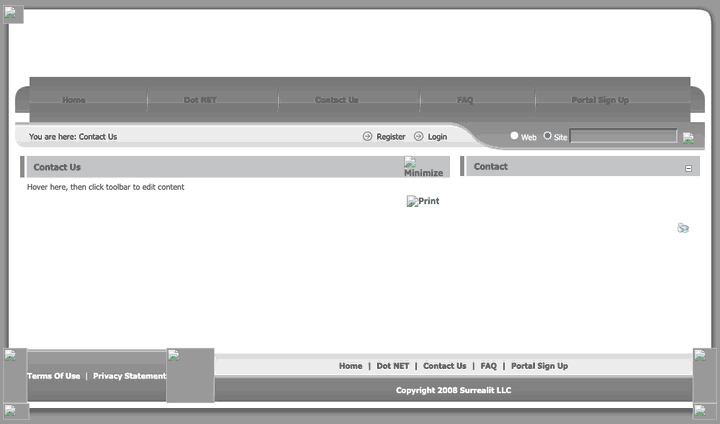Open the Privacy Statement link
The image size is (720, 424).
coord(129,376)
